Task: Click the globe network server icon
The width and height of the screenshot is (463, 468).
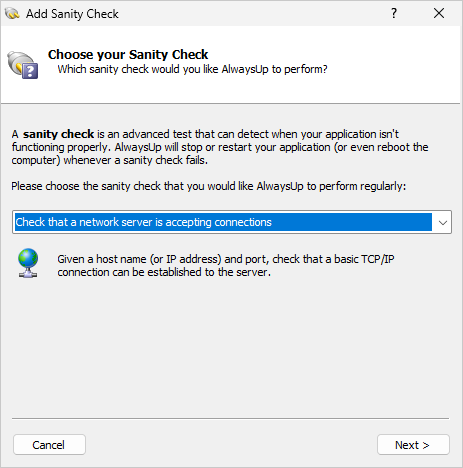Action: pyautogui.click(x=28, y=263)
